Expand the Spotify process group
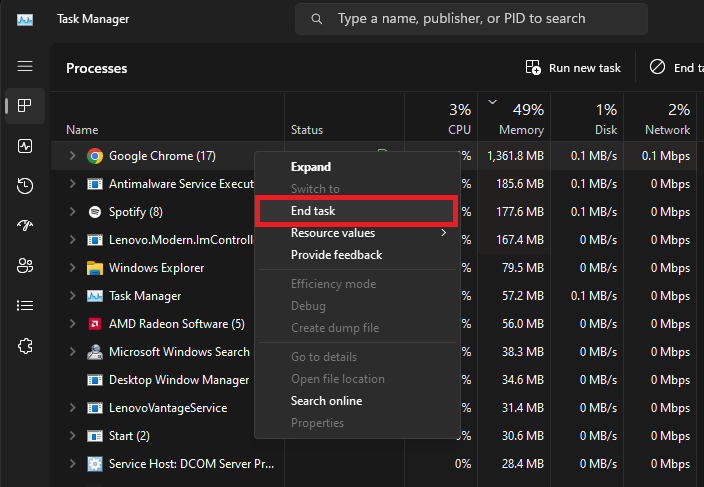 72,212
